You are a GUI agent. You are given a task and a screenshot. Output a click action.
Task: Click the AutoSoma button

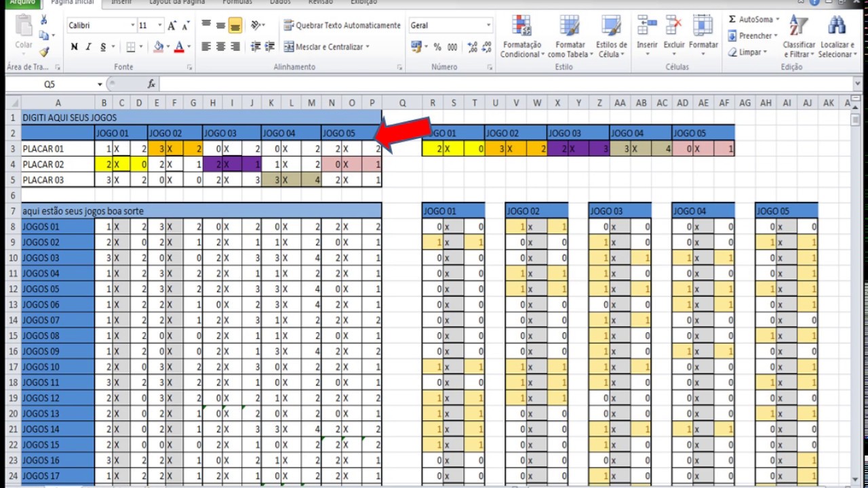(754, 20)
